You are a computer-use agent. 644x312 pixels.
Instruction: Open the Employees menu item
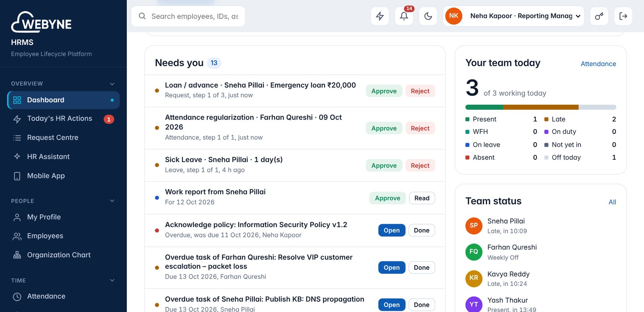point(63,236)
